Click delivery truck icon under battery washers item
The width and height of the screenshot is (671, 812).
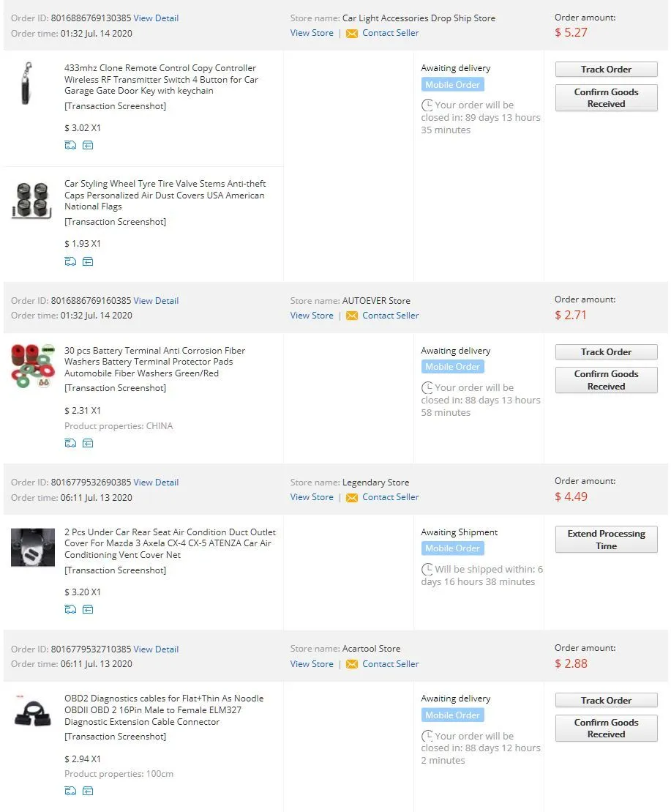[70, 443]
